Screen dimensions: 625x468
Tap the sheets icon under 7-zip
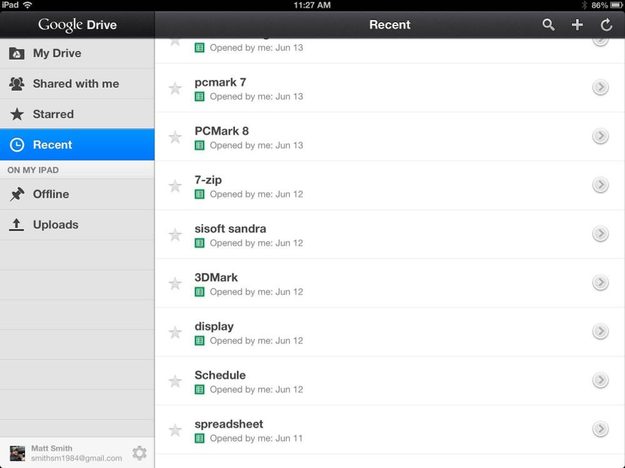pyautogui.click(x=200, y=194)
